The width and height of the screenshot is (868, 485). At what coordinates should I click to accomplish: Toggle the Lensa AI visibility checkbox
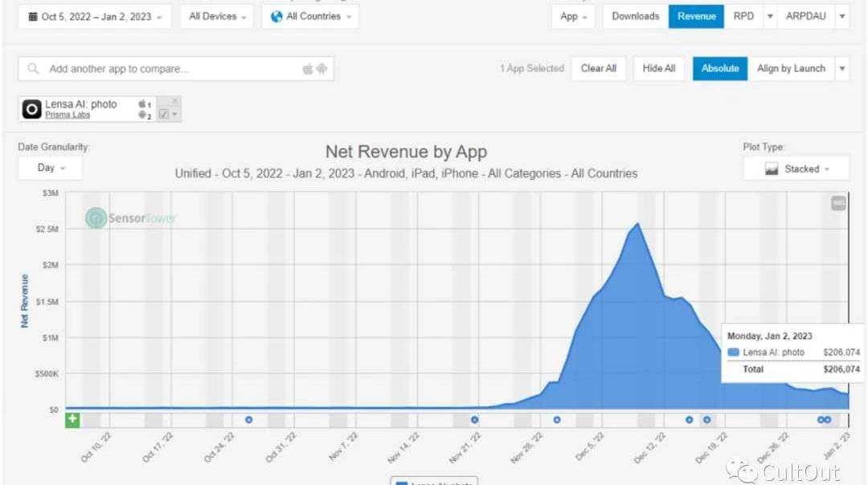164,115
